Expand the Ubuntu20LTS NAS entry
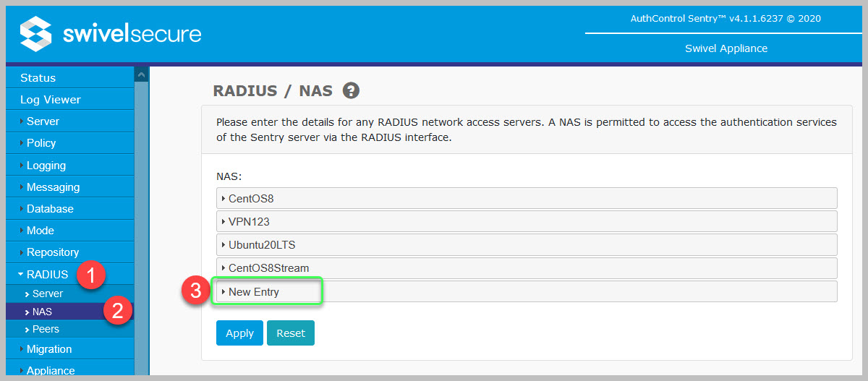This screenshot has height=381, width=868. tap(261, 244)
